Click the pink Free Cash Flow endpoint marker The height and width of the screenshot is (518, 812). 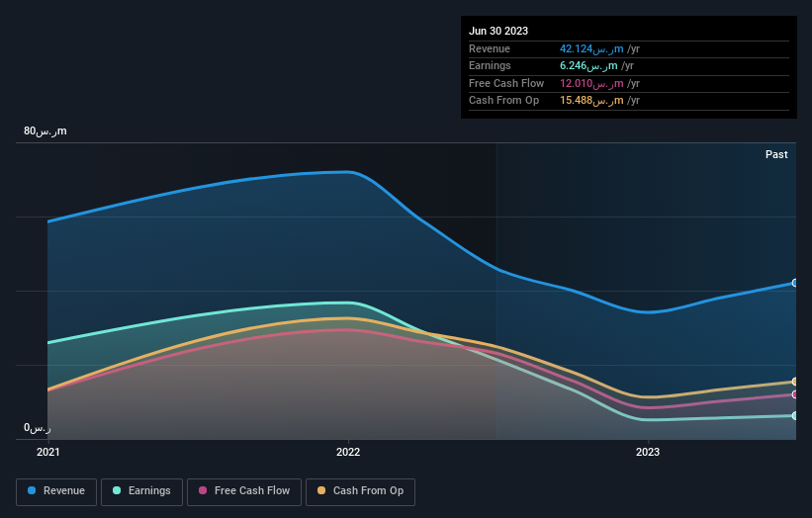795,394
